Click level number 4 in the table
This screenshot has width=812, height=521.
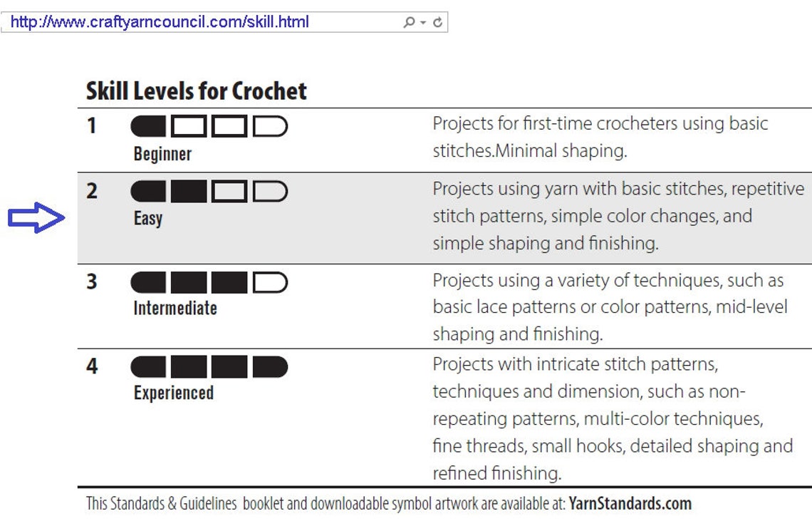click(x=92, y=366)
